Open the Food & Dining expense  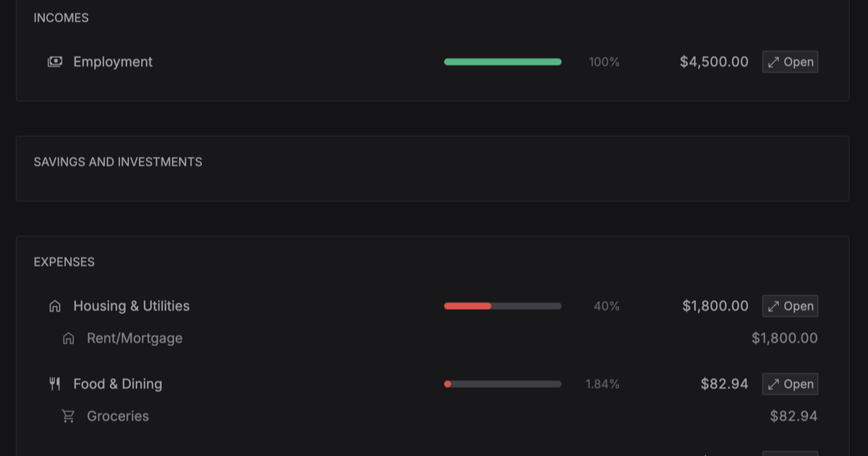[x=790, y=384]
